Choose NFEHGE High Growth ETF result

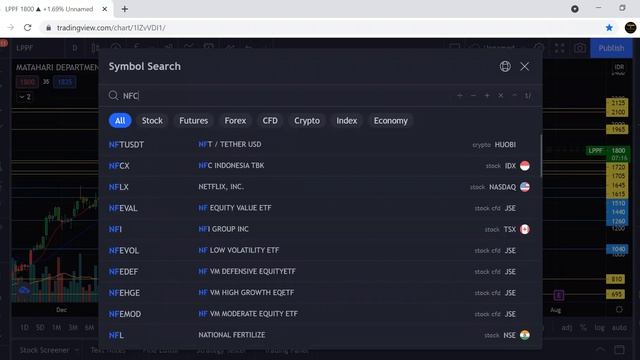pos(320,293)
